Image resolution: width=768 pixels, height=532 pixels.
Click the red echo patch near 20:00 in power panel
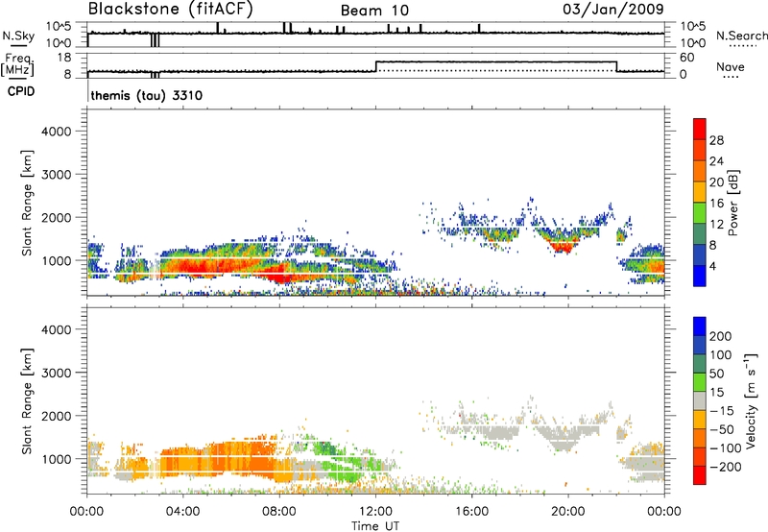pos(564,246)
